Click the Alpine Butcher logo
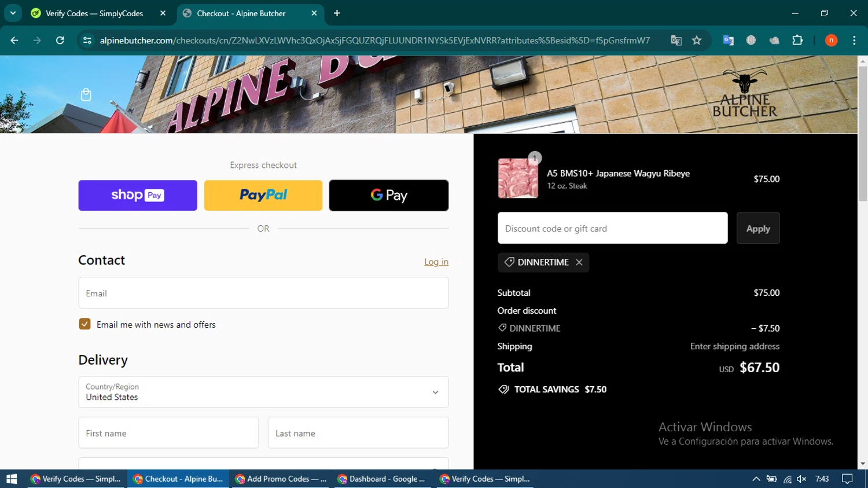The image size is (868, 488). click(x=745, y=94)
